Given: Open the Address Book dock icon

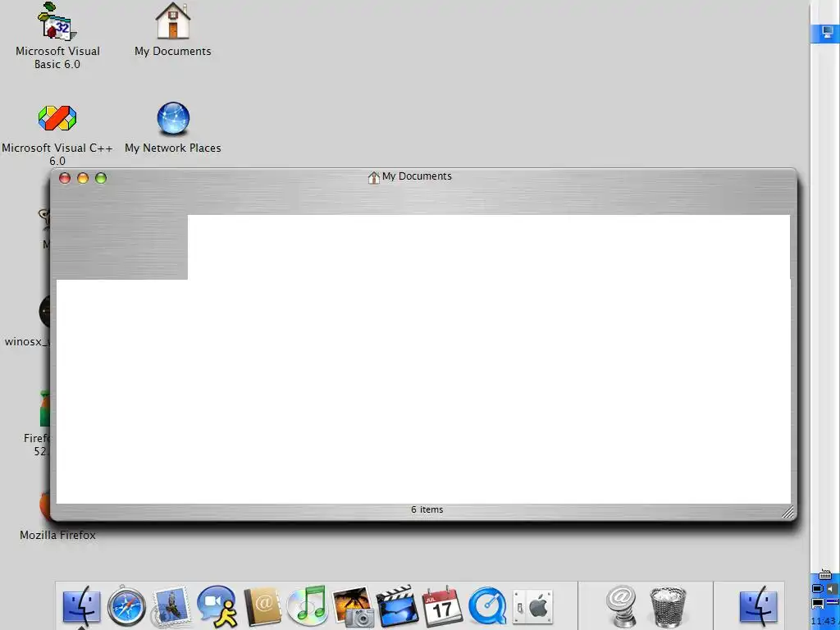Looking at the screenshot, I should pyautogui.click(x=262, y=606).
